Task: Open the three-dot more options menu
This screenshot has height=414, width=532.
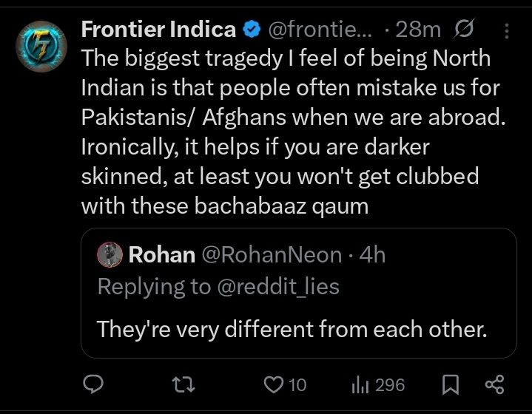Action: pos(507,30)
